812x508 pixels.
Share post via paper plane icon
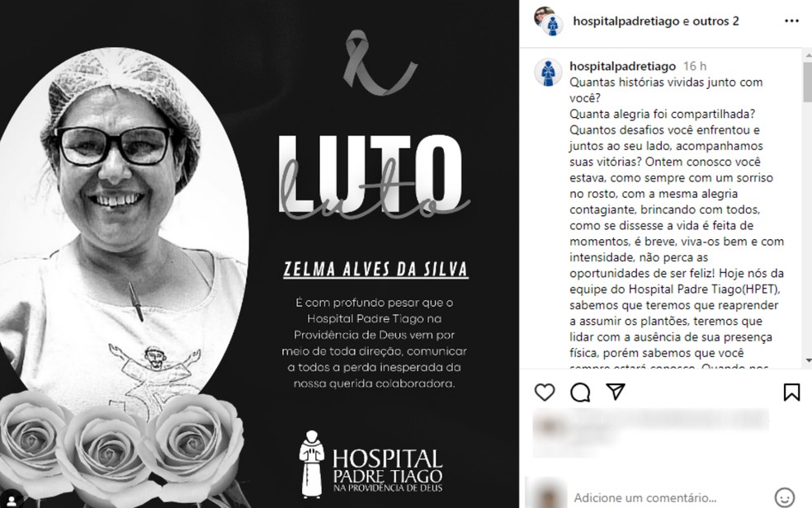[616, 392]
